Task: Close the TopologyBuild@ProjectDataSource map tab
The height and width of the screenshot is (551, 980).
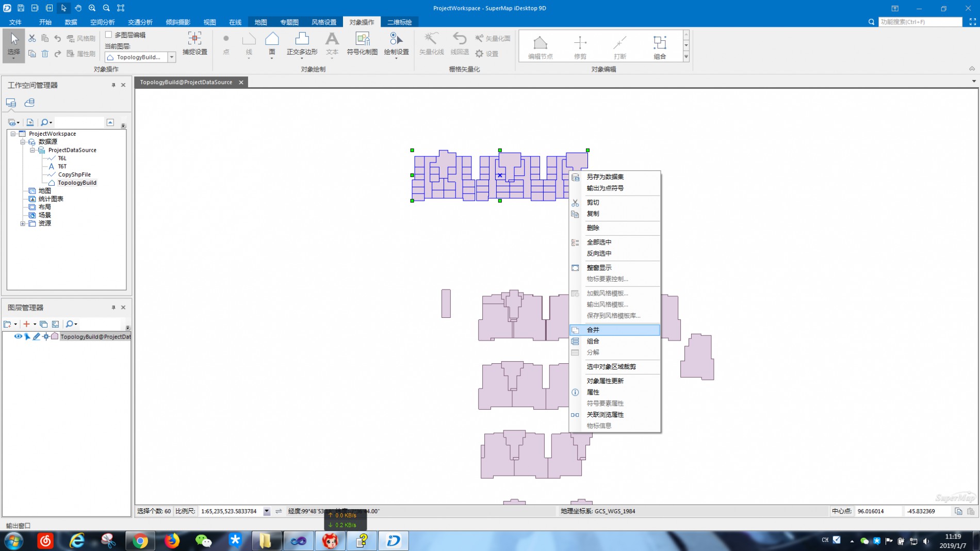Action: tap(241, 82)
